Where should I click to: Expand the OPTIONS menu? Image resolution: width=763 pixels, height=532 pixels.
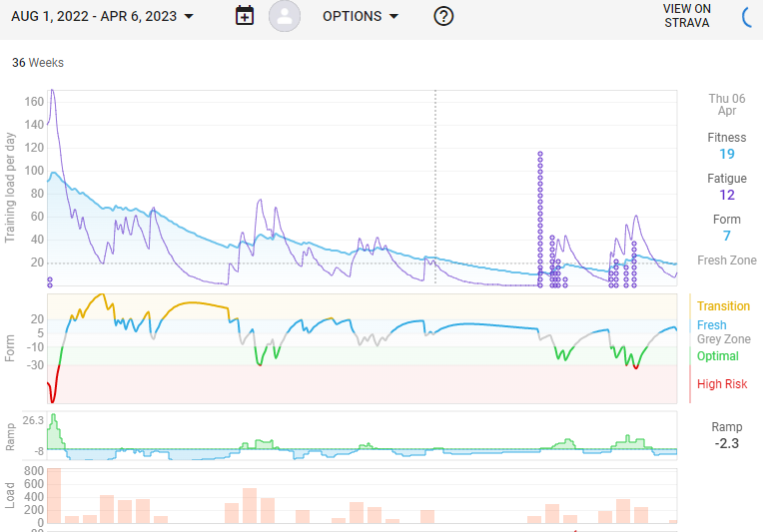point(361,16)
